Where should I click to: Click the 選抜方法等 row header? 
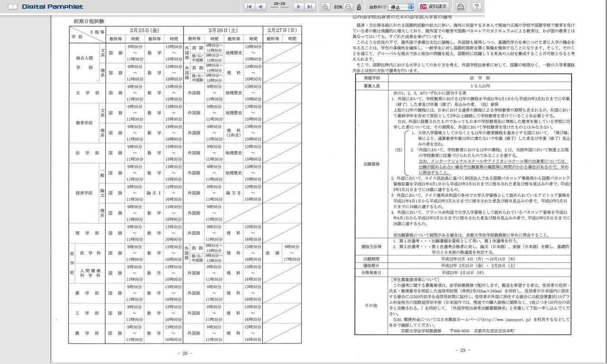point(373,247)
